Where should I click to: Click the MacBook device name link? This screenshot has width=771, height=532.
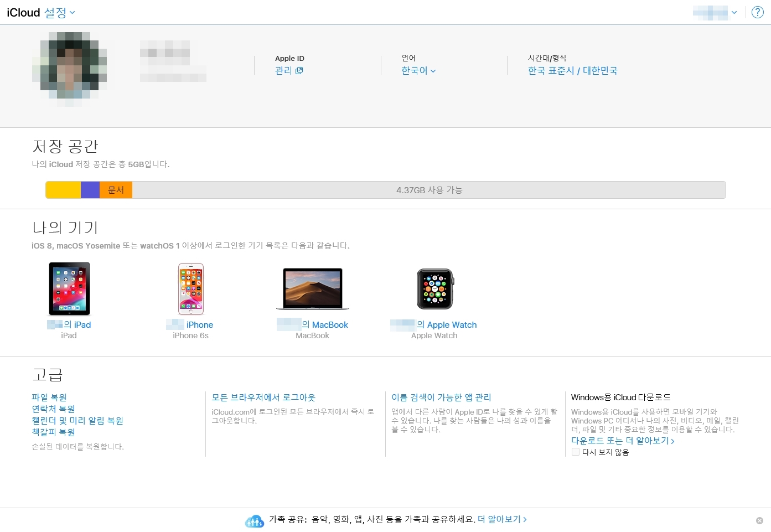click(313, 325)
